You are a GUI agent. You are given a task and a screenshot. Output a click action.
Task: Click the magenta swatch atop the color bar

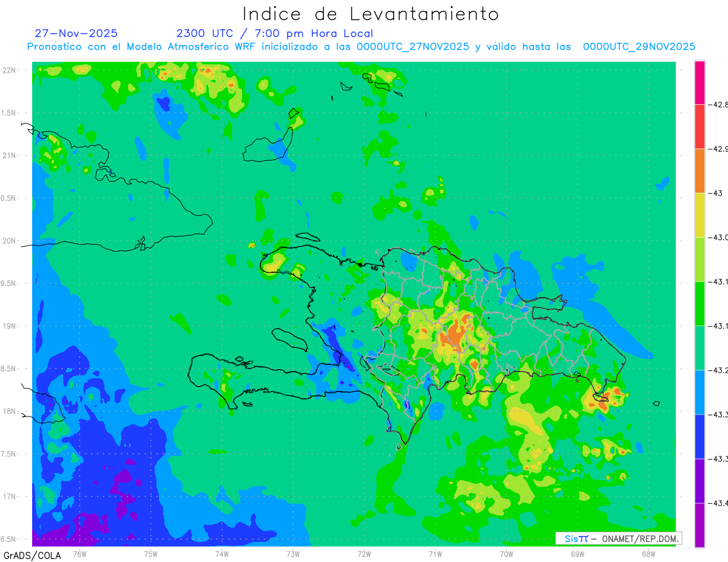pyautogui.click(x=699, y=82)
